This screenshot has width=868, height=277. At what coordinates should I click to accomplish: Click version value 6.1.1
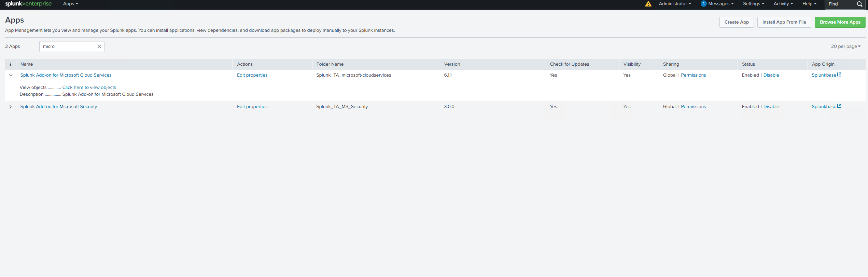tap(448, 75)
